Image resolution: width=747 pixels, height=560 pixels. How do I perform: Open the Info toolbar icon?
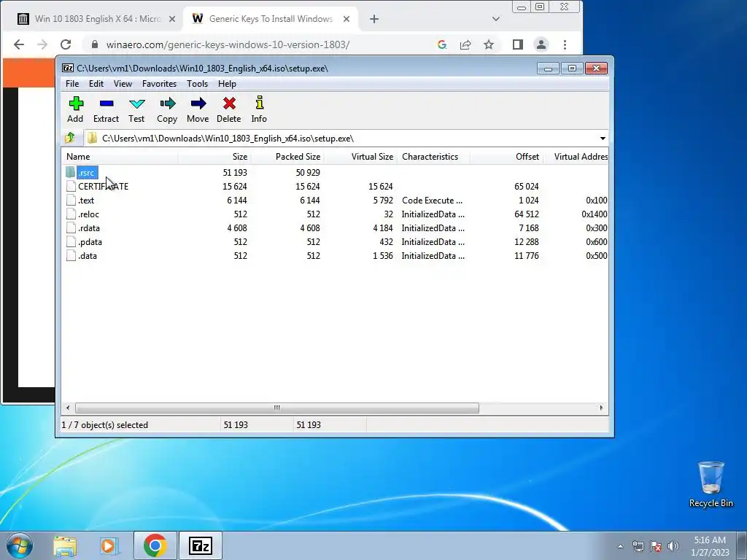[259, 109]
